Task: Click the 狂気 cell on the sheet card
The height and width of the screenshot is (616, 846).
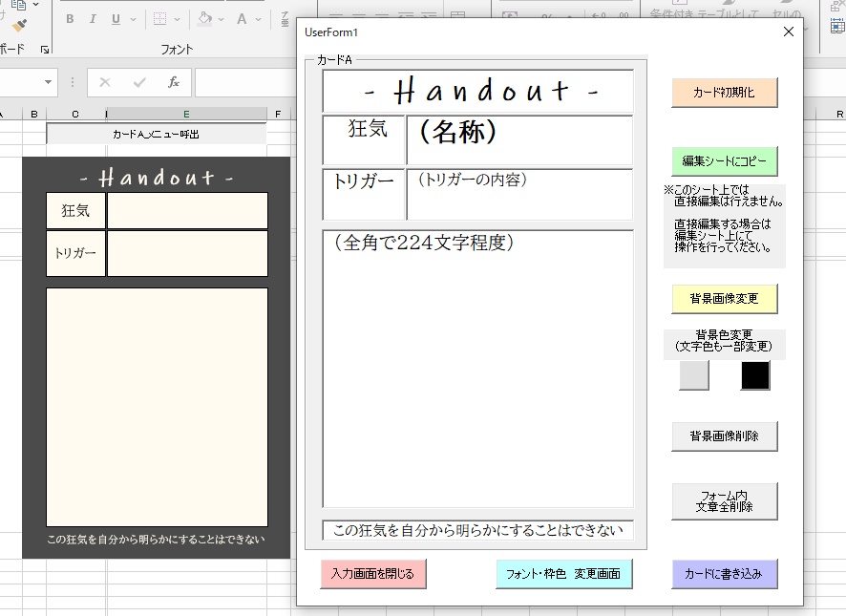Action: [x=75, y=210]
